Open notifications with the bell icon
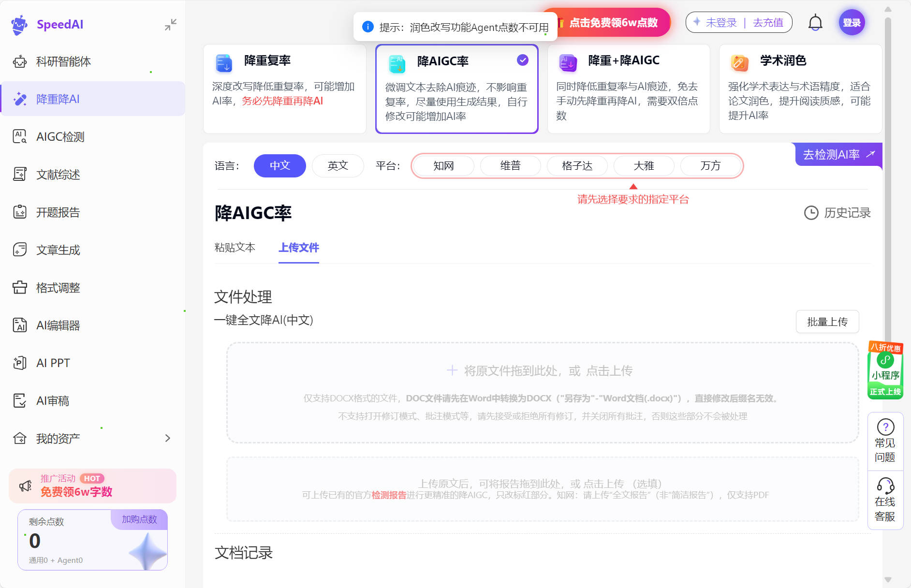Viewport: 911px width, 588px height. [815, 23]
